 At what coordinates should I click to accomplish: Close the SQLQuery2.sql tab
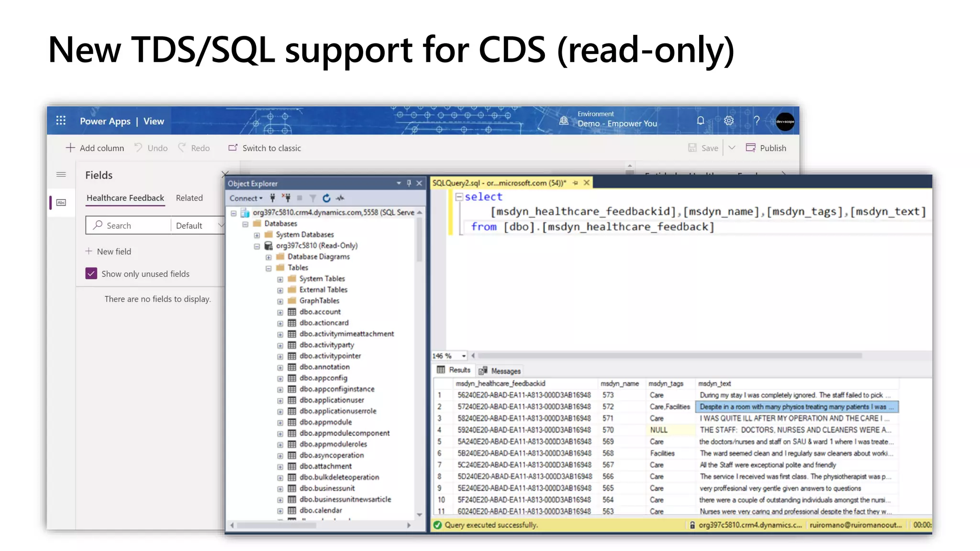tap(586, 183)
